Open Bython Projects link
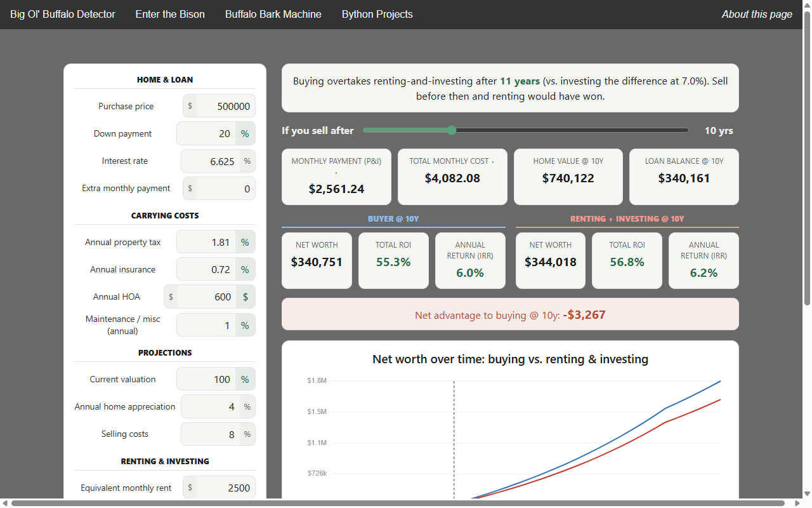 [x=377, y=14]
